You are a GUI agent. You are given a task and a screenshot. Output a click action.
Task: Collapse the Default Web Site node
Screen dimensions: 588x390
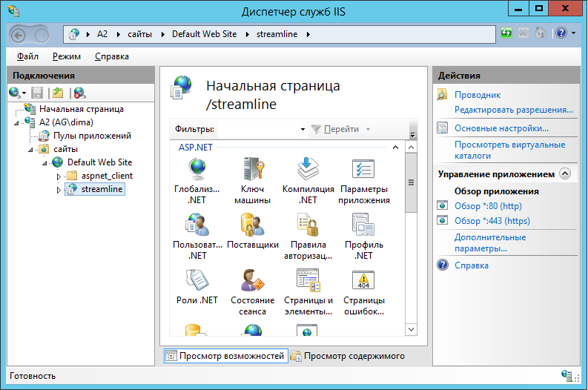click(44, 163)
